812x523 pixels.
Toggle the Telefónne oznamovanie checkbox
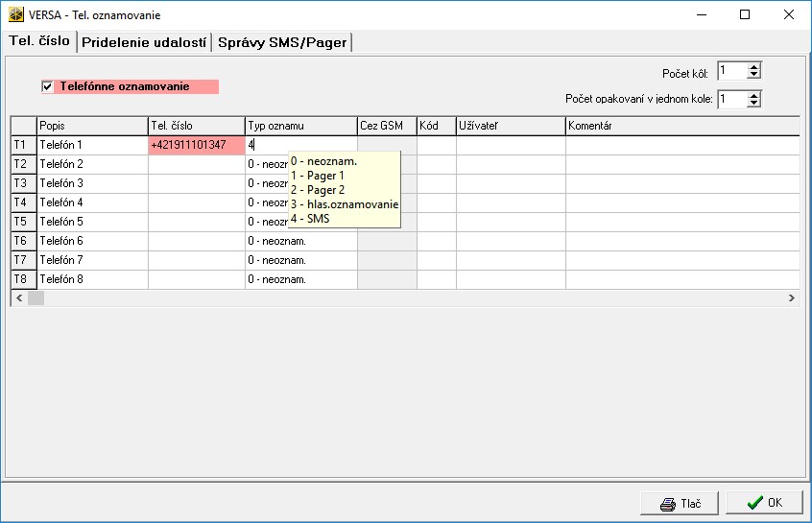(x=47, y=87)
